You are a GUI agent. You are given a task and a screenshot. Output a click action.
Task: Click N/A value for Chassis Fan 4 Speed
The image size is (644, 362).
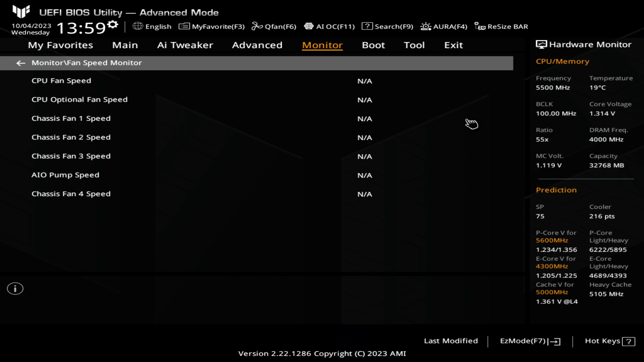coord(365,194)
